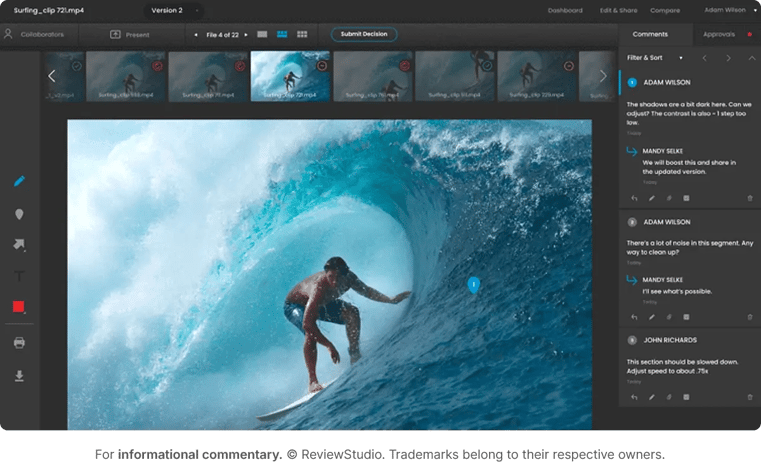Click the download icon in the left toolbar

click(x=19, y=376)
